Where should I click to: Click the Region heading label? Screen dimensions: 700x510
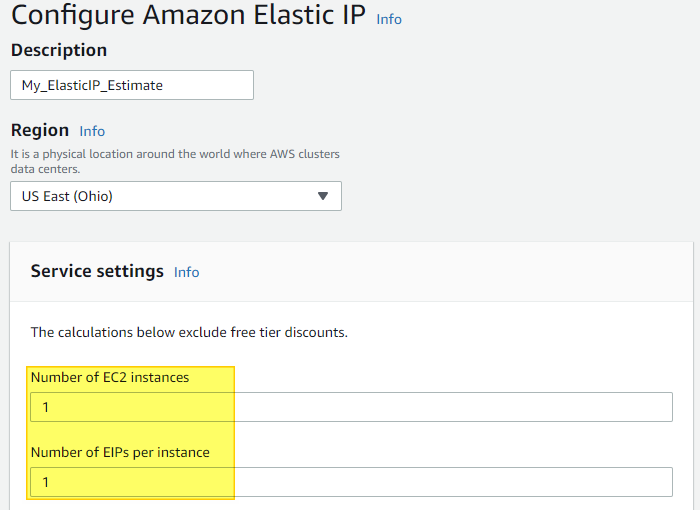(40, 130)
